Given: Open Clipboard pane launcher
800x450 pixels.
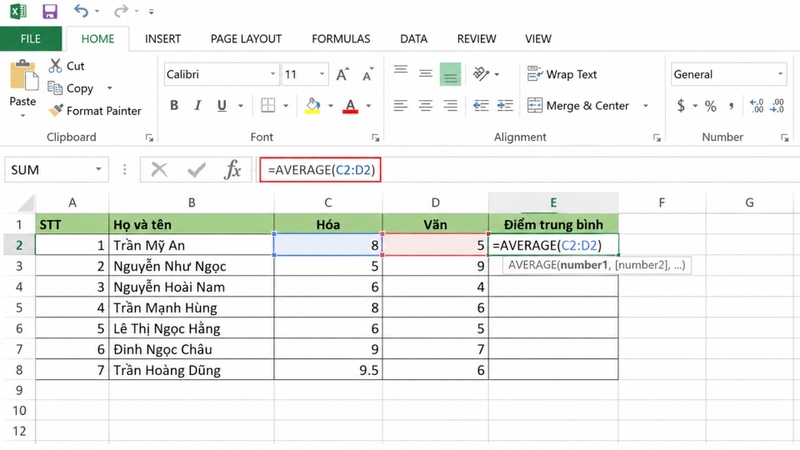Looking at the screenshot, I should point(149,137).
